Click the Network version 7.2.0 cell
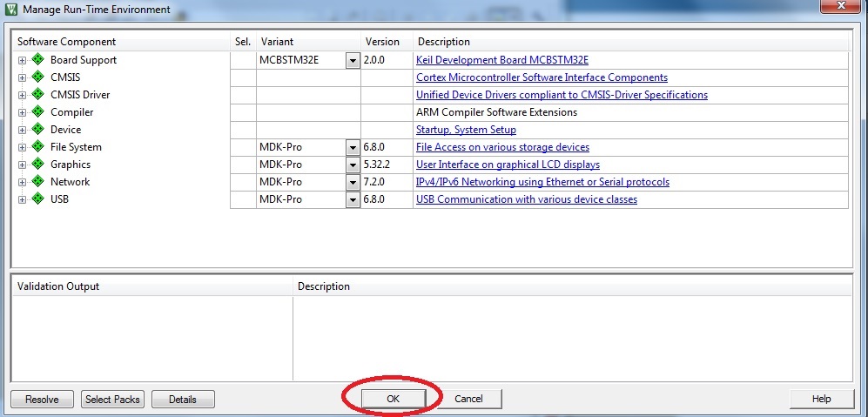868x417 pixels. click(387, 182)
